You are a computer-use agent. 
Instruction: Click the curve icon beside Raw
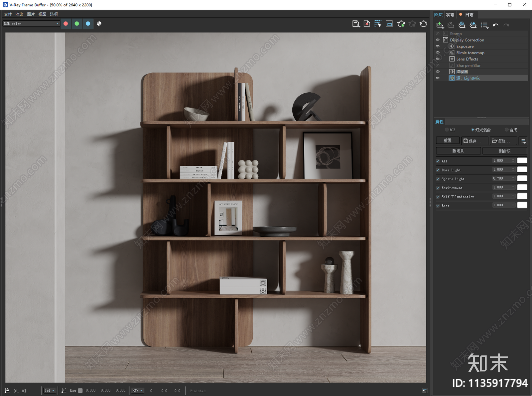(64, 391)
